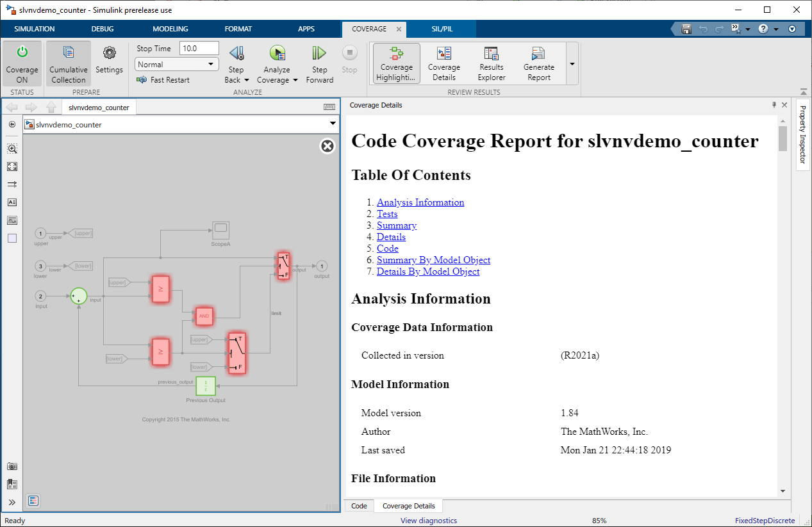The image size is (812, 527).
Task: Open Summary By Model Object link
Action: (434, 260)
